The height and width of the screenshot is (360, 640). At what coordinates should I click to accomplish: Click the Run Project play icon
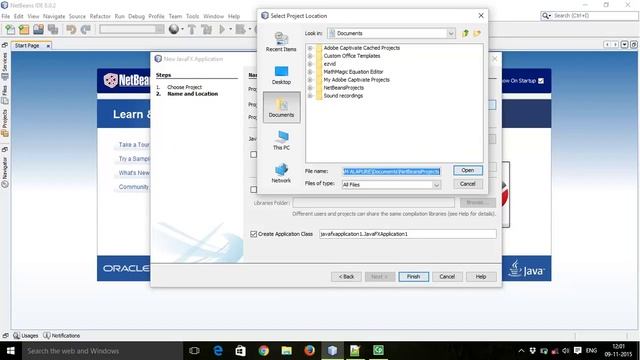pyautogui.click(x=222, y=29)
